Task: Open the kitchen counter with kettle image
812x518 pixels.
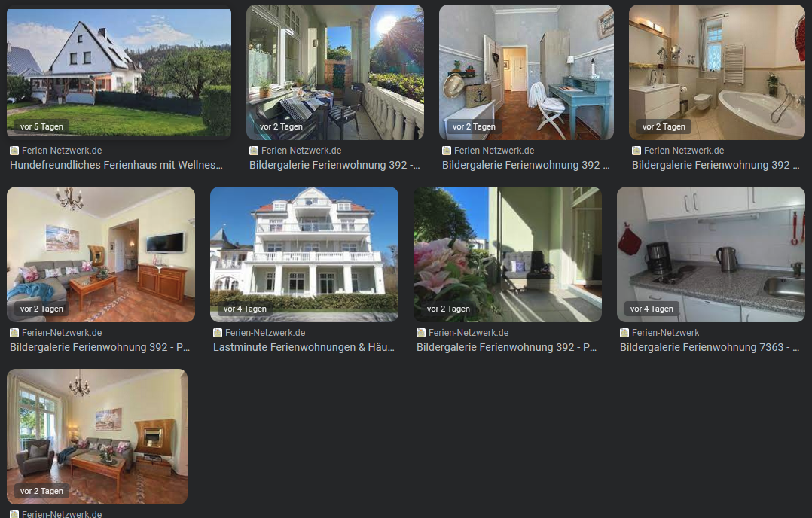Action: click(x=711, y=254)
